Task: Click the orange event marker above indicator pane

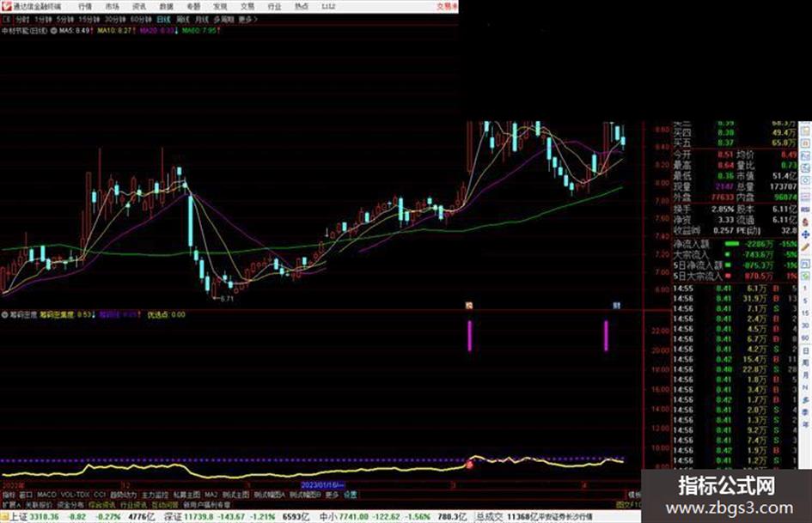Action: coord(469,306)
